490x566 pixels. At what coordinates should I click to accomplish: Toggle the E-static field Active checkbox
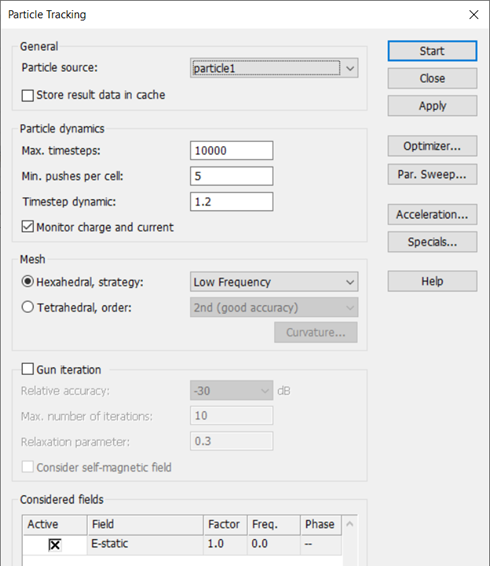(55, 544)
